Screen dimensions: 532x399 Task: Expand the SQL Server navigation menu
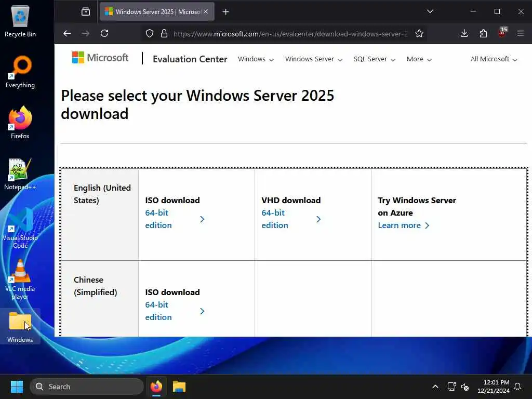(374, 59)
